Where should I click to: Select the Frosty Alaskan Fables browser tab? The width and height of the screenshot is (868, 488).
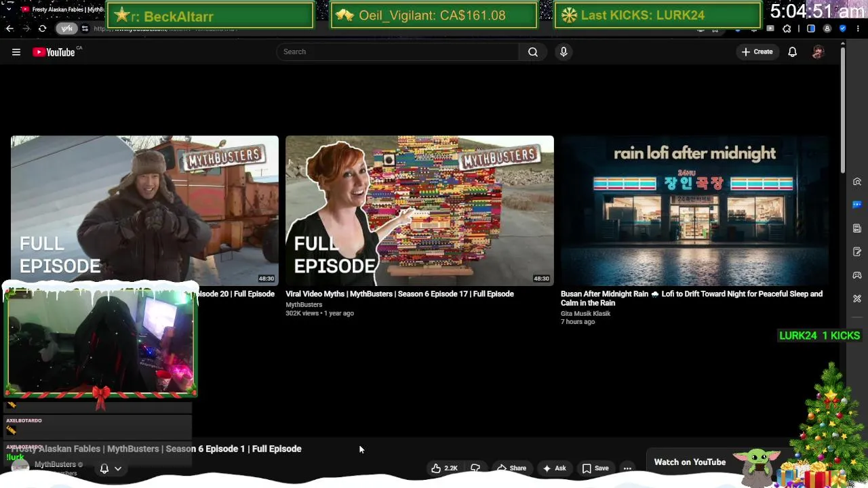click(x=62, y=9)
